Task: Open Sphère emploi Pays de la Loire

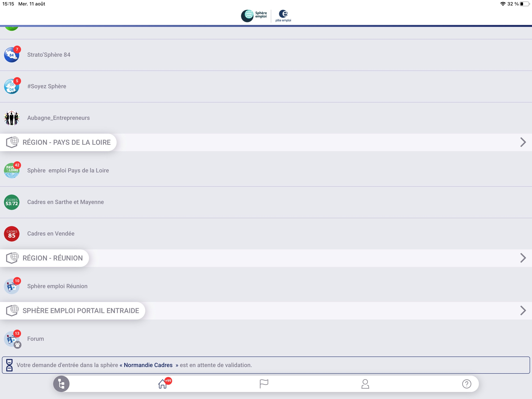Action: pyautogui.click(x=68, y=170)
